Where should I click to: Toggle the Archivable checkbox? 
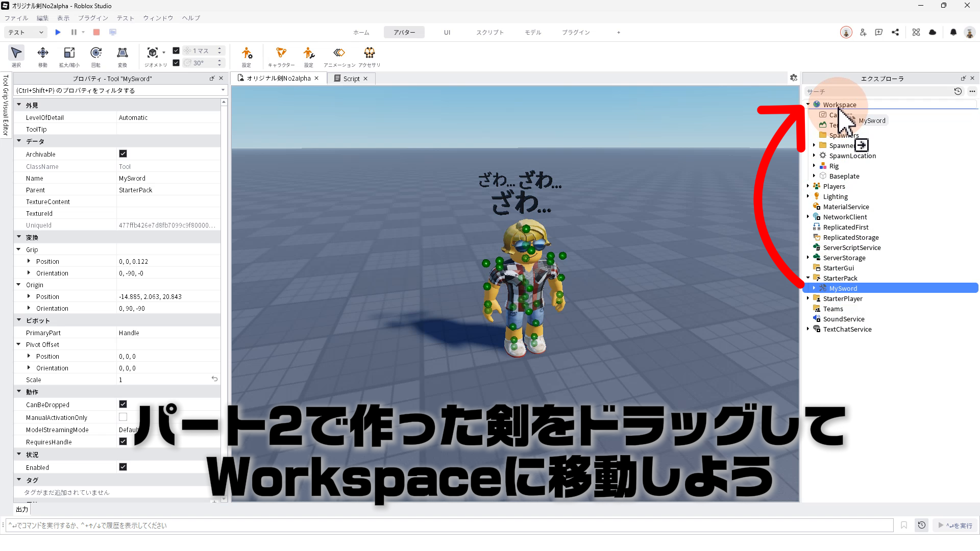point(123,154)
